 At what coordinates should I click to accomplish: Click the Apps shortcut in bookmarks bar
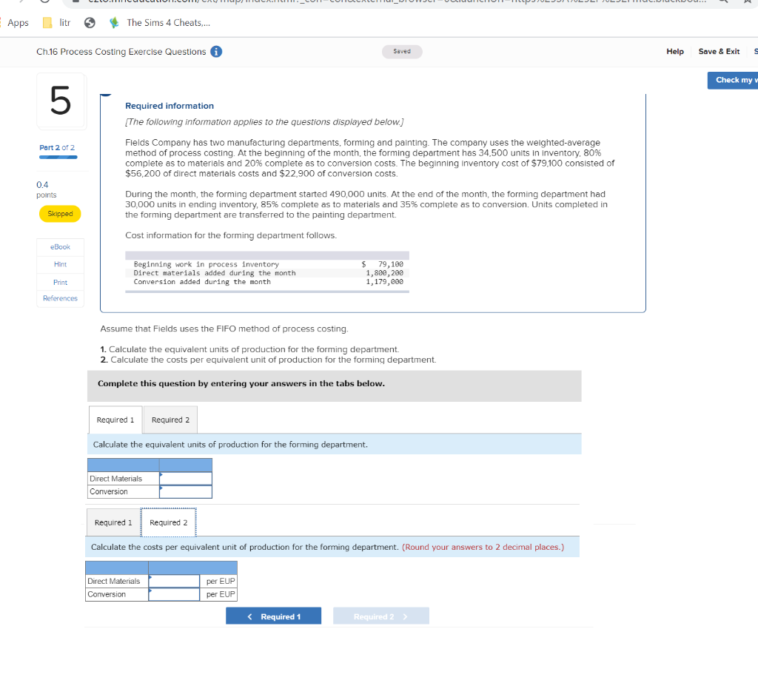tap(17, 23)
